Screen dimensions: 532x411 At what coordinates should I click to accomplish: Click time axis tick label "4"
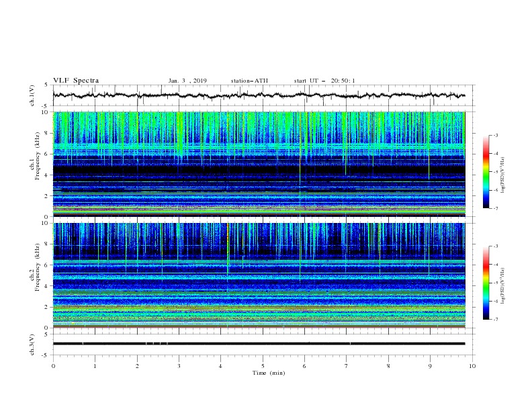pyautogui.click(x=220, y=366)
